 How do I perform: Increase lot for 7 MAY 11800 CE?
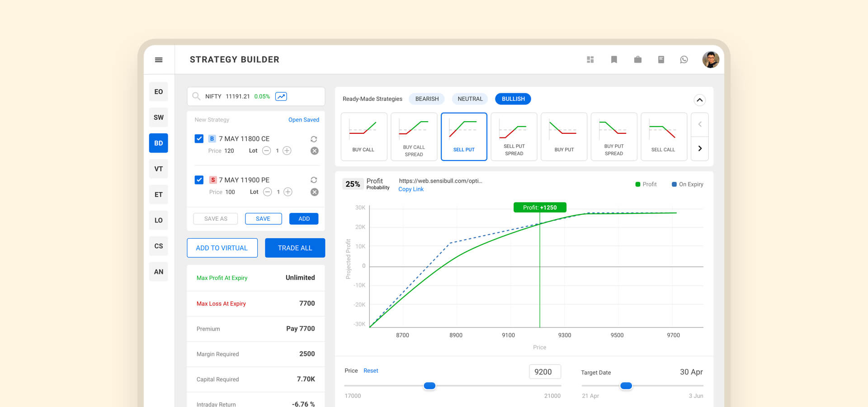[x=287, y=151]
